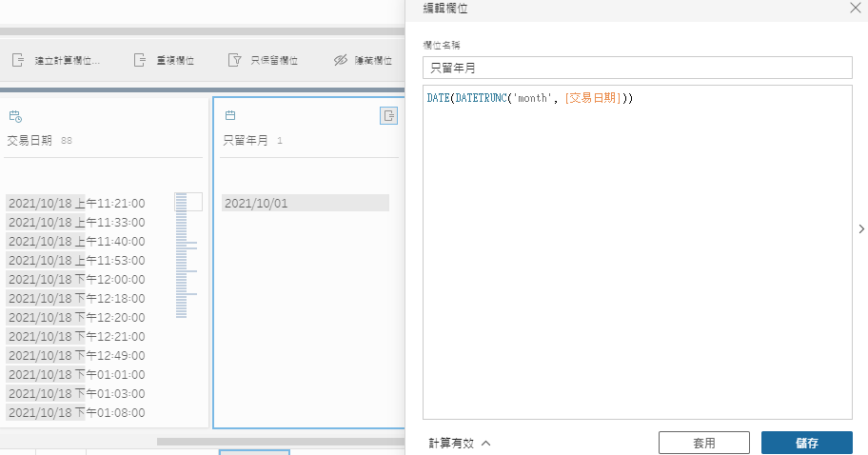Click the field name input containing 只留年月
The width and height of the screenshot is (868, 455).
pyautogui.click(x=637, y=69)
